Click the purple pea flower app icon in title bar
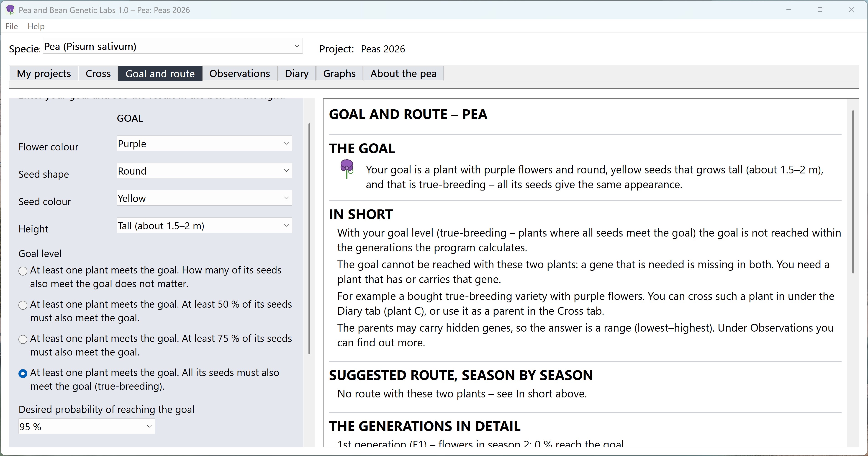This screenshot has height=456, width=868. pos(10,10)
